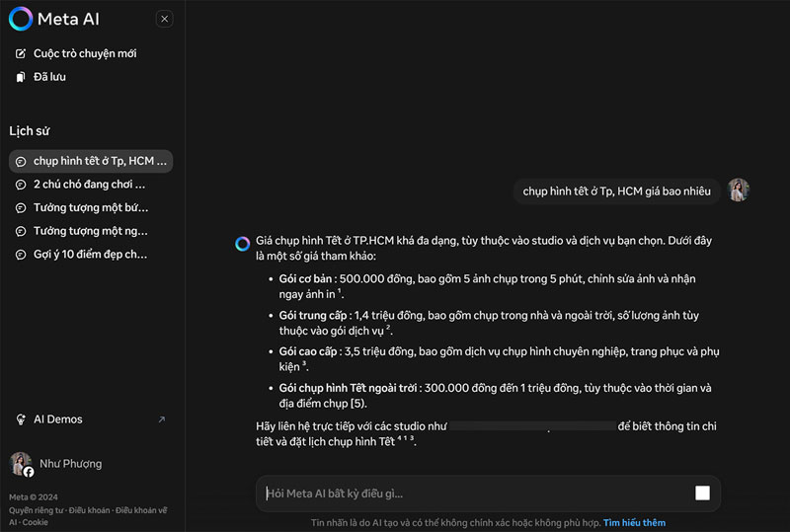Click the chat bubble icon of first history item
This screenshot has width=790, height=532.
[x=21, y=161]
